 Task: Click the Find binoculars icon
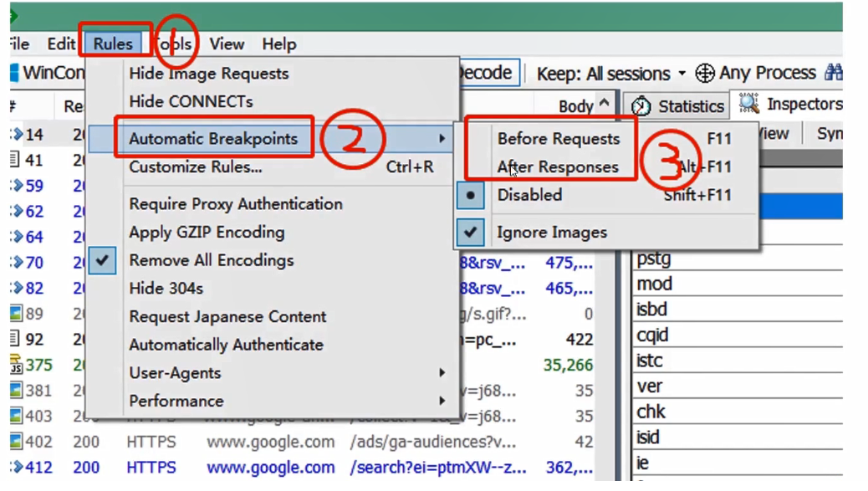pos(834,73)
